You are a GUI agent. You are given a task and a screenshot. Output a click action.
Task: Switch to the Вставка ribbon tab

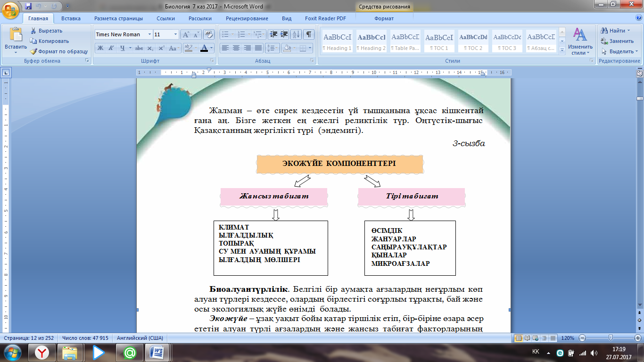click(x=71, y=18)
